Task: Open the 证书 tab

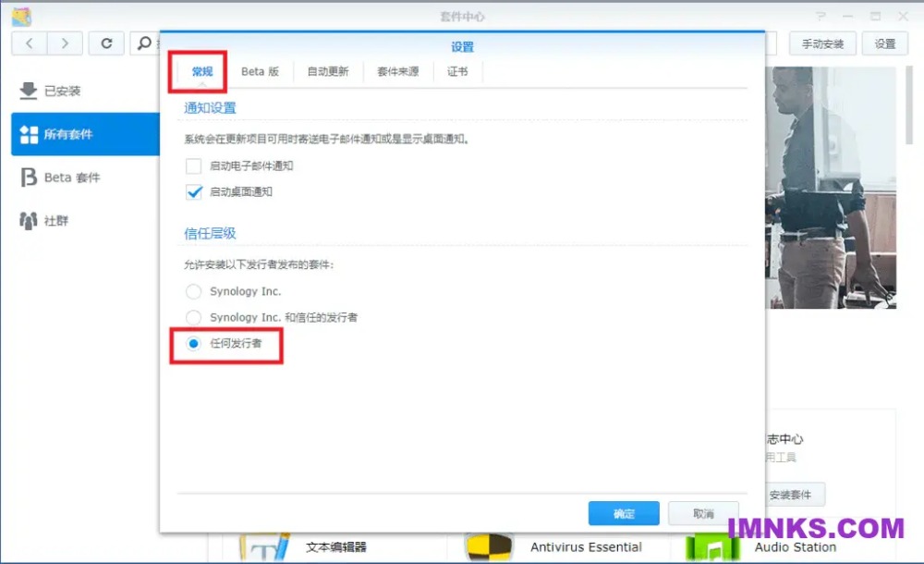Action: [x=457, y=71]
